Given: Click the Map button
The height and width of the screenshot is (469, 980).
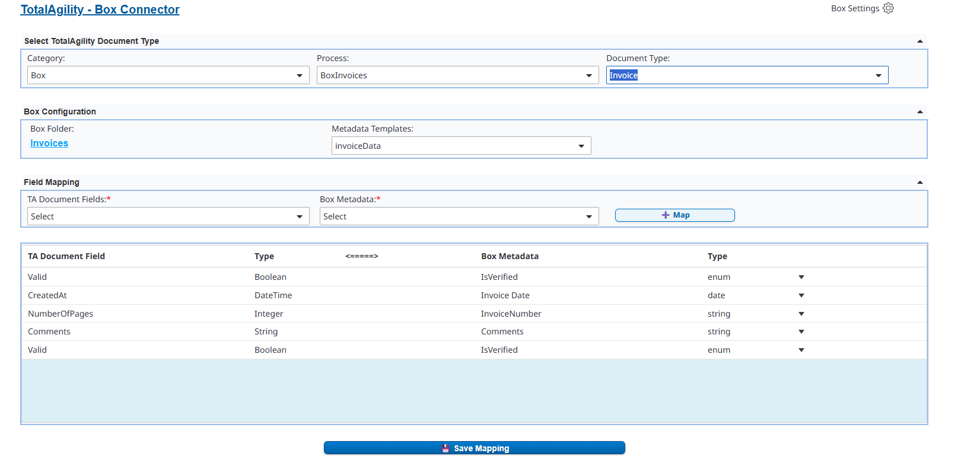Looking at the screenshot, I should pyautogui.click(x=674, y=215).
